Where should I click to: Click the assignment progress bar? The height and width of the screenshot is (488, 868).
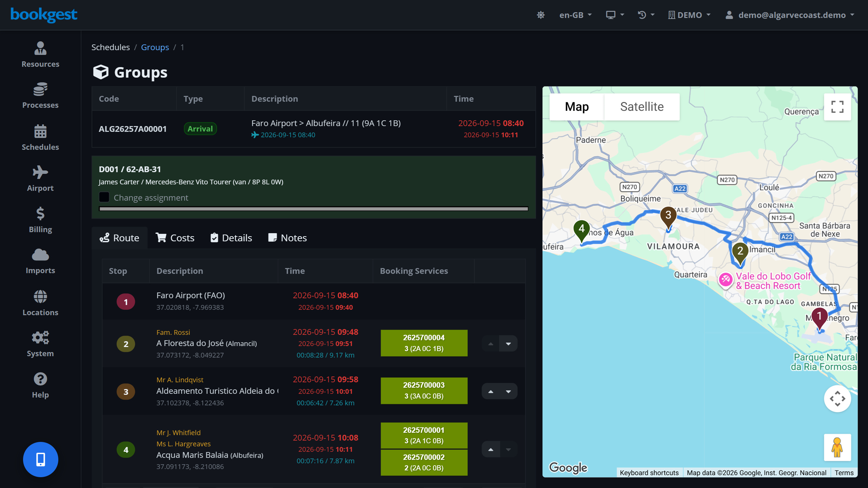[314, 209]
